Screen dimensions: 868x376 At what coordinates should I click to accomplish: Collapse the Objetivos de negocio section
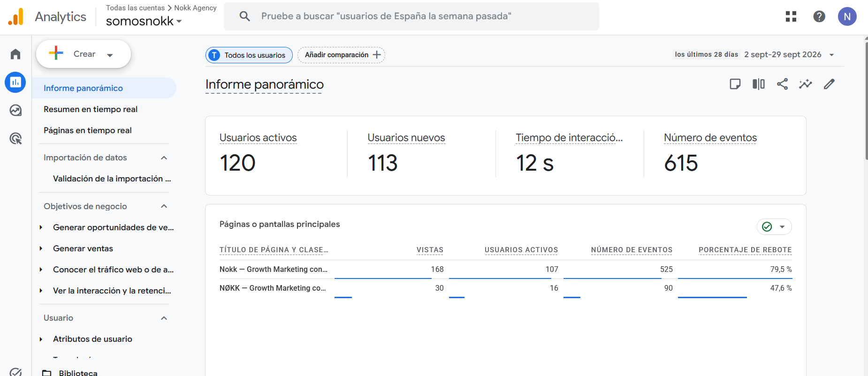pos(164,206)
